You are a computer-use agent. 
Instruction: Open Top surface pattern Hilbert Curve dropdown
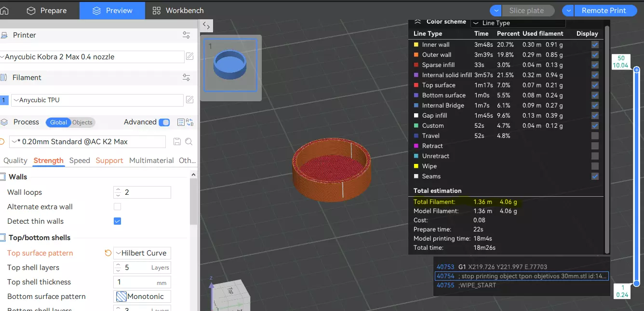[142, 253]
